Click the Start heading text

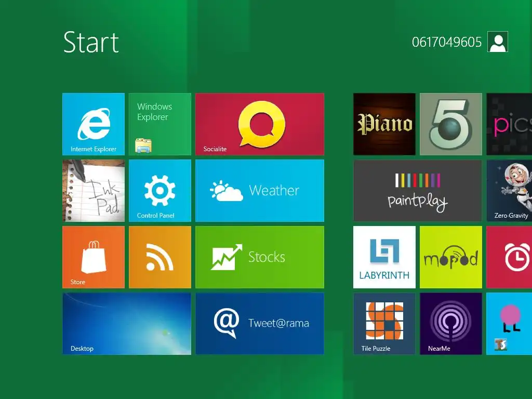91,43
